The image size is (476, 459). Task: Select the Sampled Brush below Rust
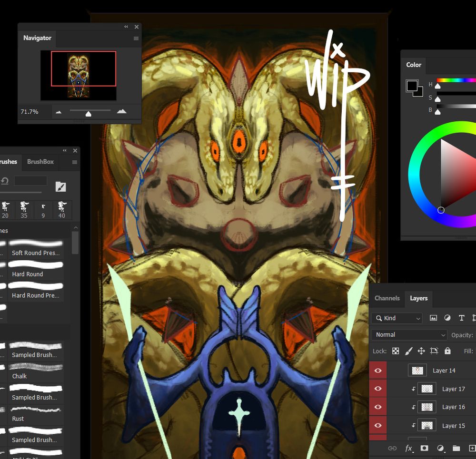tap(36, 435)
